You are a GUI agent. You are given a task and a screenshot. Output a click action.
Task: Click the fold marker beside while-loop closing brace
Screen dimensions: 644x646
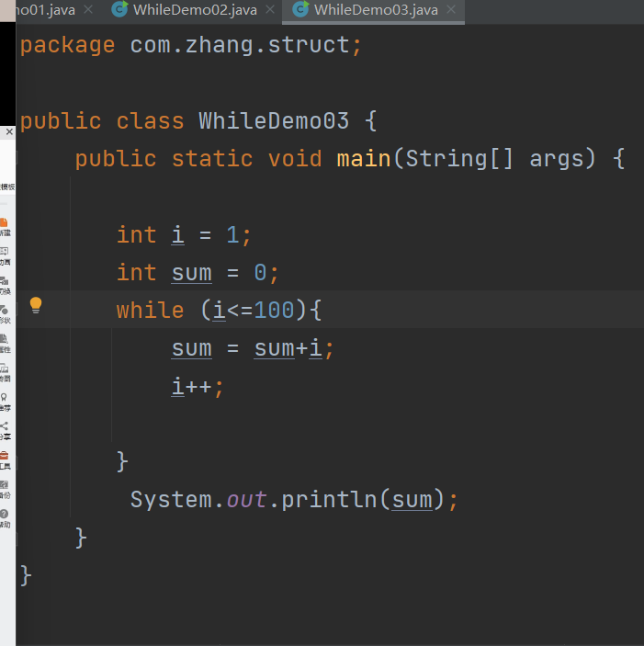[x=17, y=461]
